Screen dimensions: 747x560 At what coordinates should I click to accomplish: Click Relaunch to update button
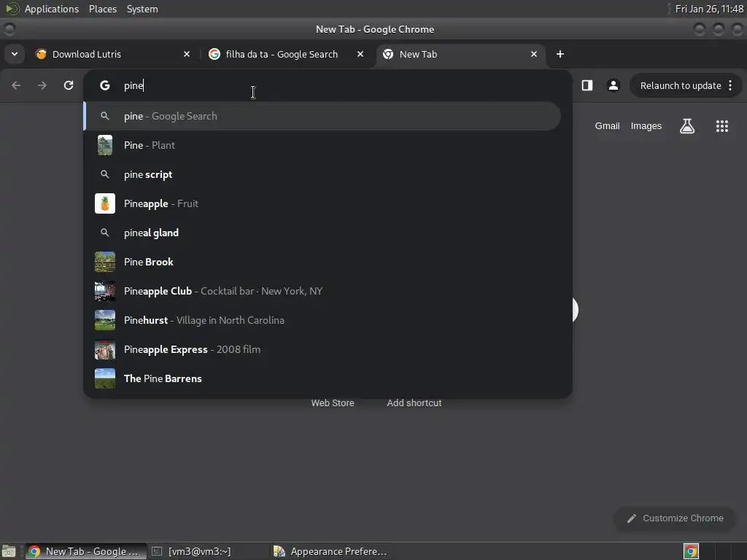click(681, 86)
